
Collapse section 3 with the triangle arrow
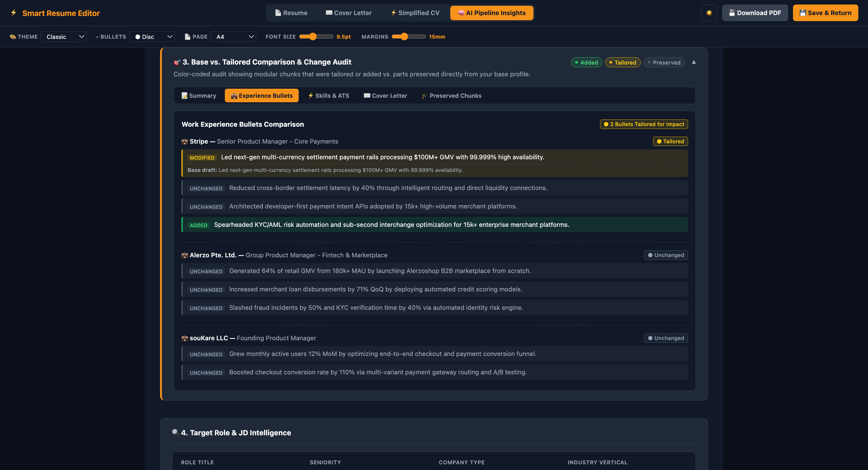click(x=694, y=62)
